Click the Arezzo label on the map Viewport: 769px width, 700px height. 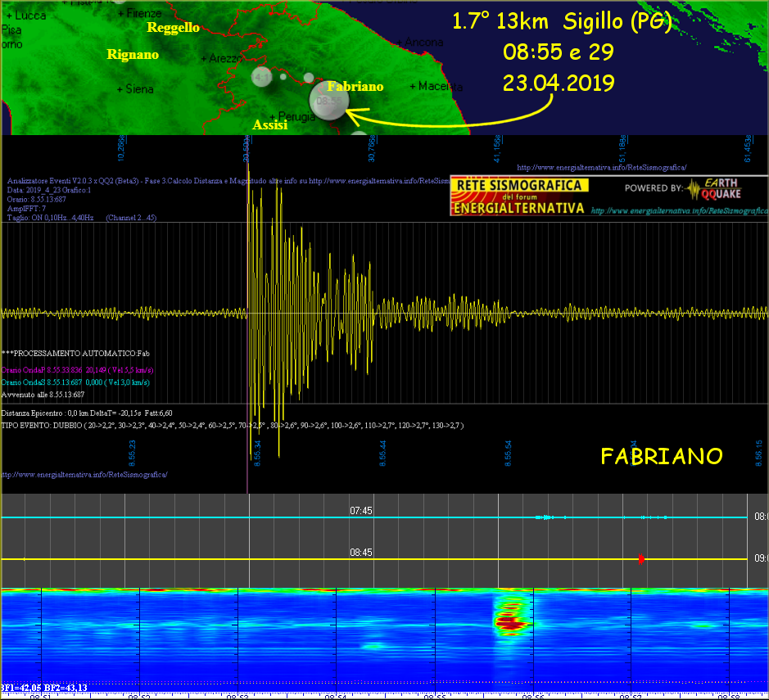[222, 59]
